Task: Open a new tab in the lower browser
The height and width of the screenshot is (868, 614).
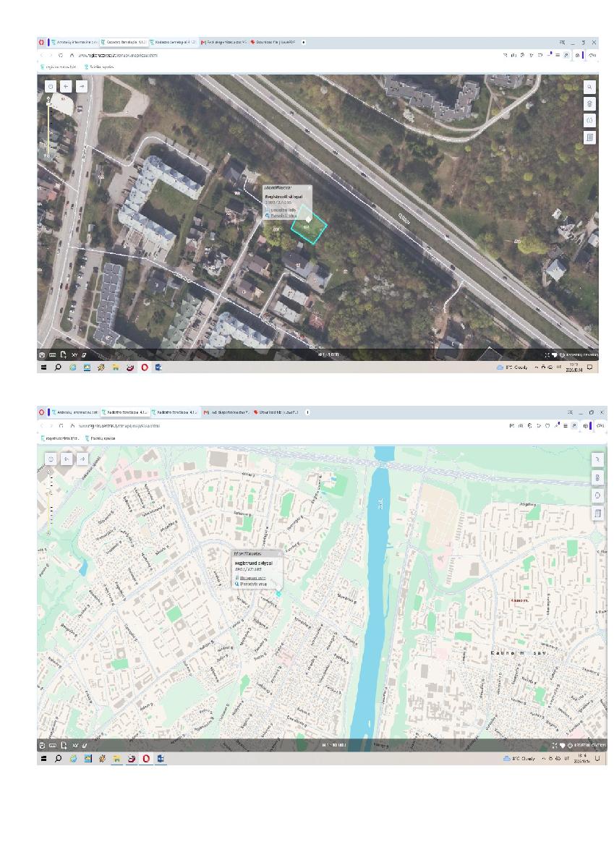Action: 307,412
